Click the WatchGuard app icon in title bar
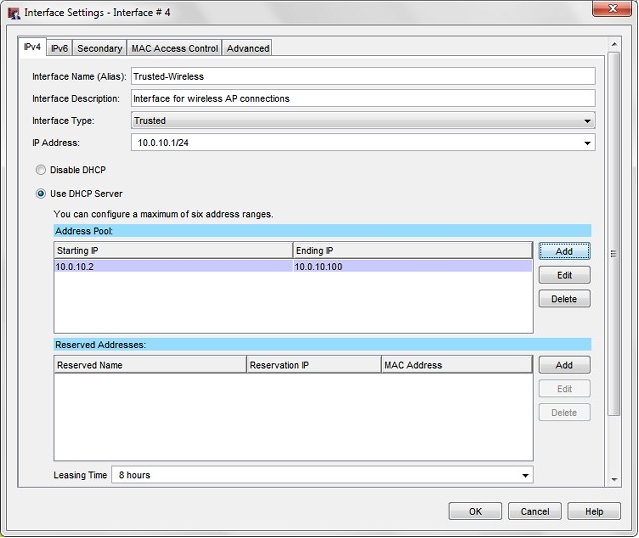 [14, 13]
